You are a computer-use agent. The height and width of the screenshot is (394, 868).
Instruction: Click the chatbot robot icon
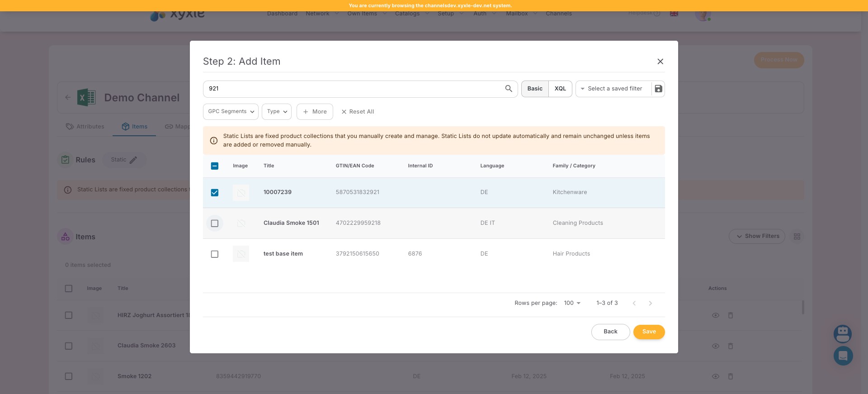click(842, 334)
